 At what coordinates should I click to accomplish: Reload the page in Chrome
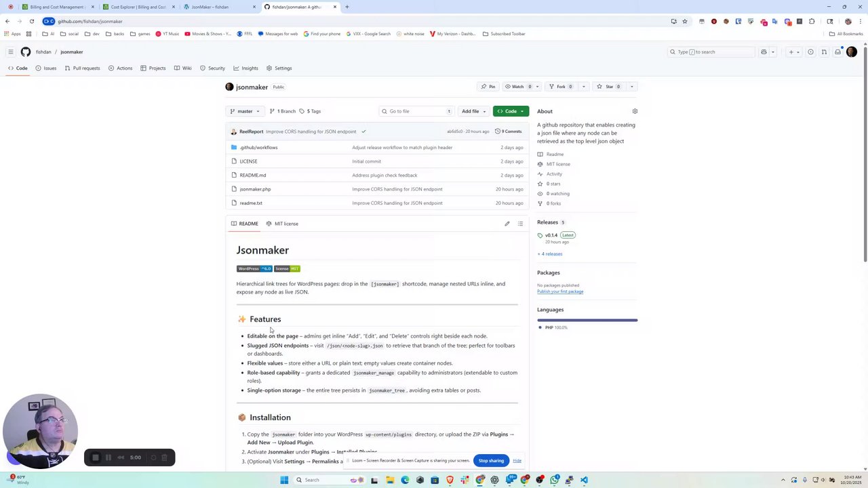(x=31, y=21)
